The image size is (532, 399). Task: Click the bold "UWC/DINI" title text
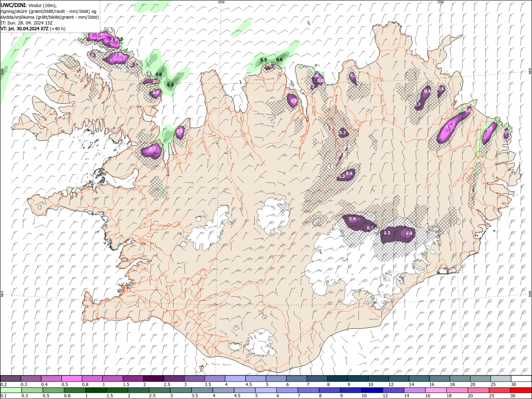[12, 5]
